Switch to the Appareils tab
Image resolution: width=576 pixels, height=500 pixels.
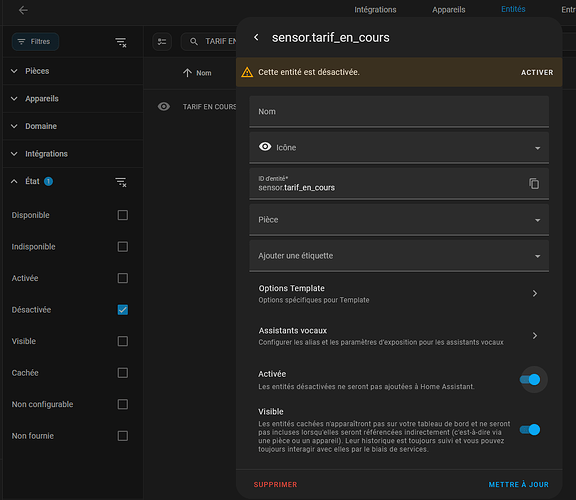449,10
